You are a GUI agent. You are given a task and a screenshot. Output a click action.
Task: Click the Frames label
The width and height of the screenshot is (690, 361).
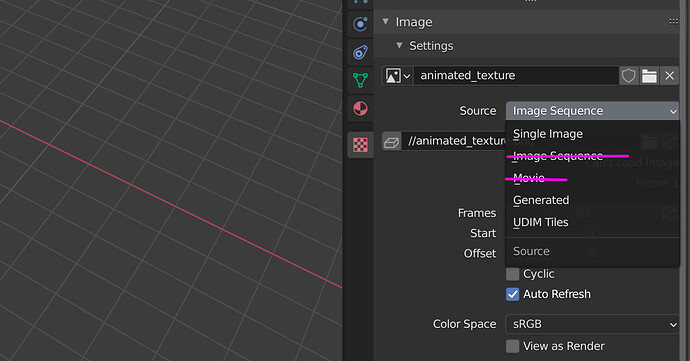pos(477,213)
